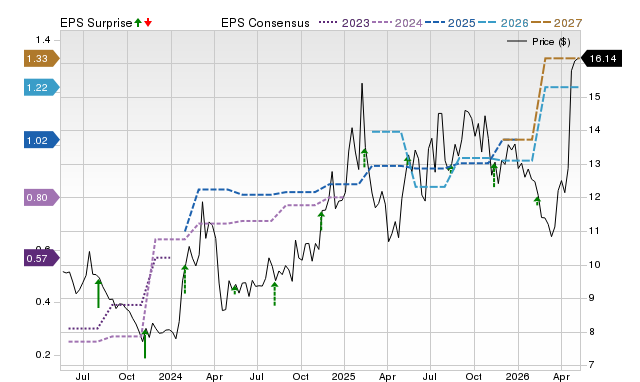Click the 1.4 left axis label
640x382 pixels.
coord(43,40)
